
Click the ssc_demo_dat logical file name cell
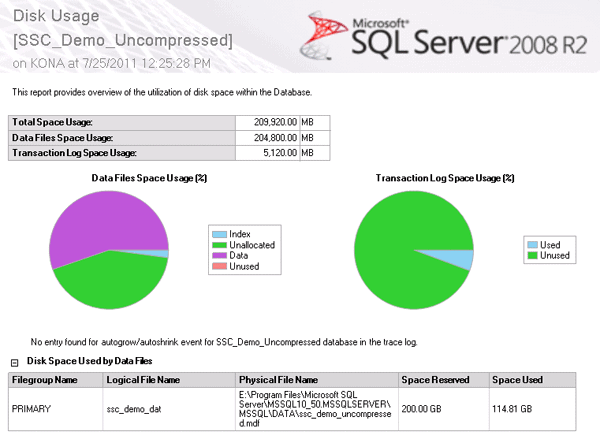pos(169,409)
